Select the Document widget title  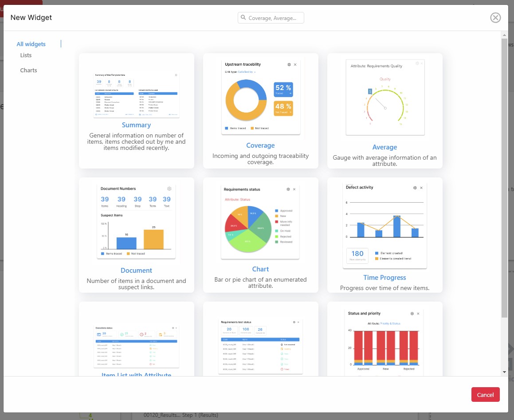(136, 270)
